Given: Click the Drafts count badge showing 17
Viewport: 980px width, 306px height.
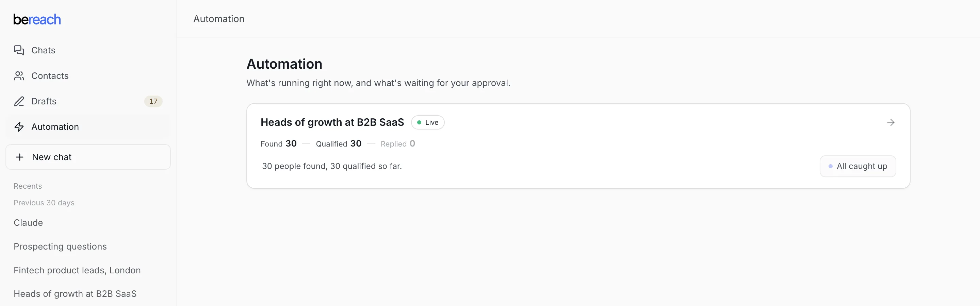Looking at the screenshot, I should pos(153,101).
